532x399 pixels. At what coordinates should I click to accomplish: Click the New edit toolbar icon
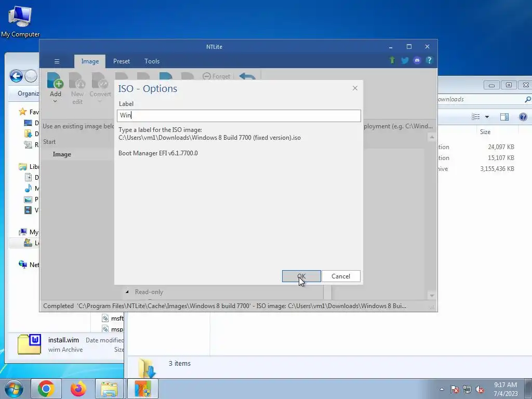click(77, 81)
